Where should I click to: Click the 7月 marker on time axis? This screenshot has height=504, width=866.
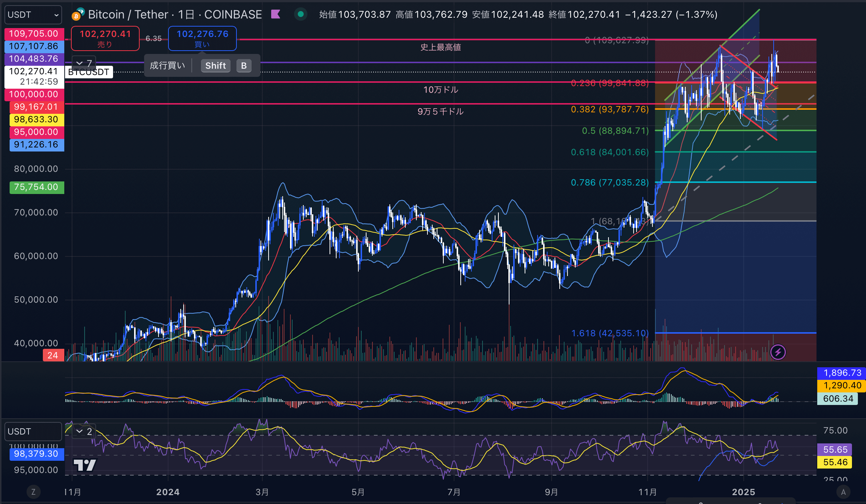pos(454,492)
